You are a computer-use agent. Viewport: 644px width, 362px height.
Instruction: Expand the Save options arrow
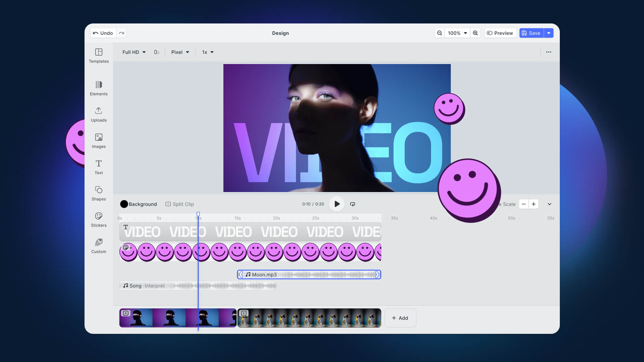click(x=549, y=33)
